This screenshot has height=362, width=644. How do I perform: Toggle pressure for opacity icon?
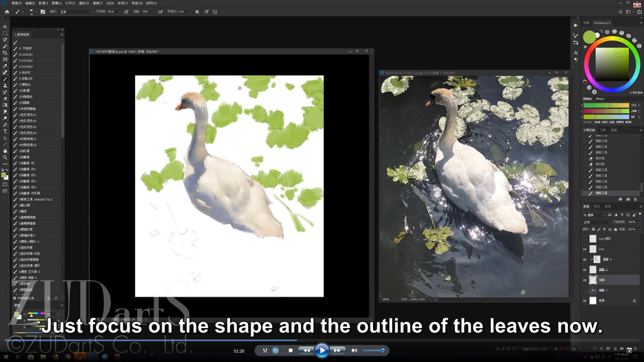click(126, 12)
